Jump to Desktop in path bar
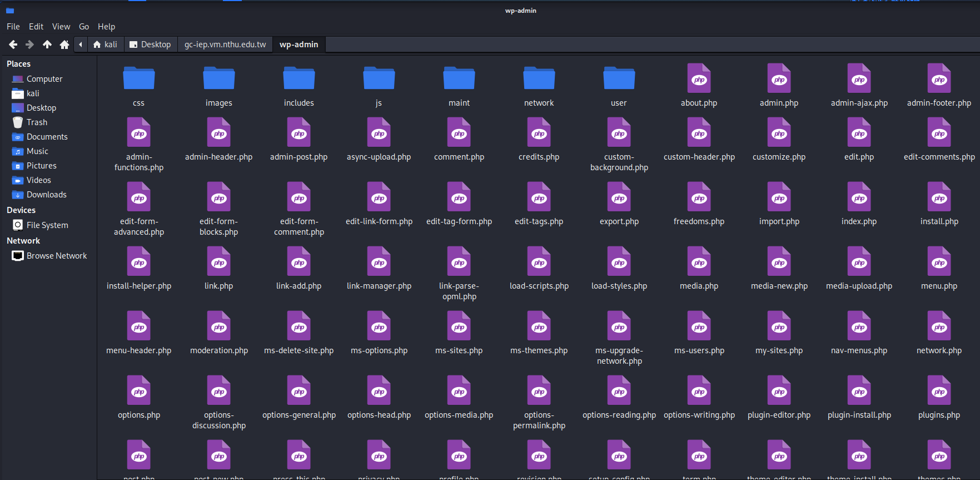Viewport: 980px width, 480px height. click(x=150, y=44)
